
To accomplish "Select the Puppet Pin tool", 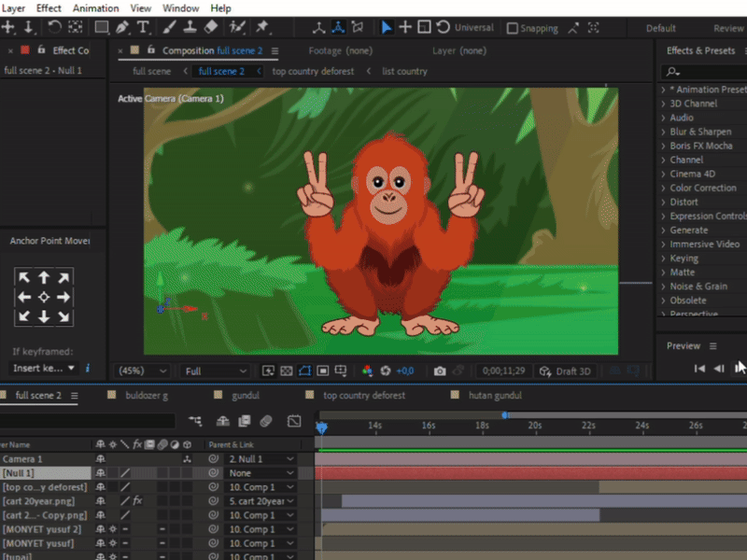I will click(x=262, y=27).
